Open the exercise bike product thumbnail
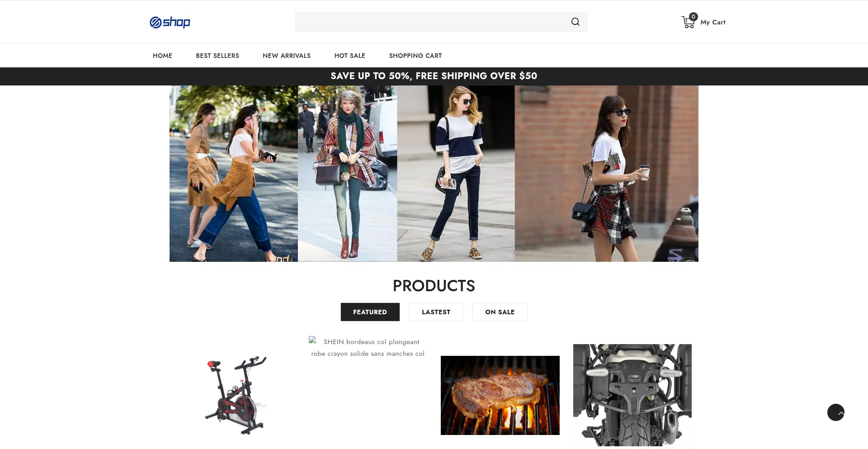 (236, 396)
